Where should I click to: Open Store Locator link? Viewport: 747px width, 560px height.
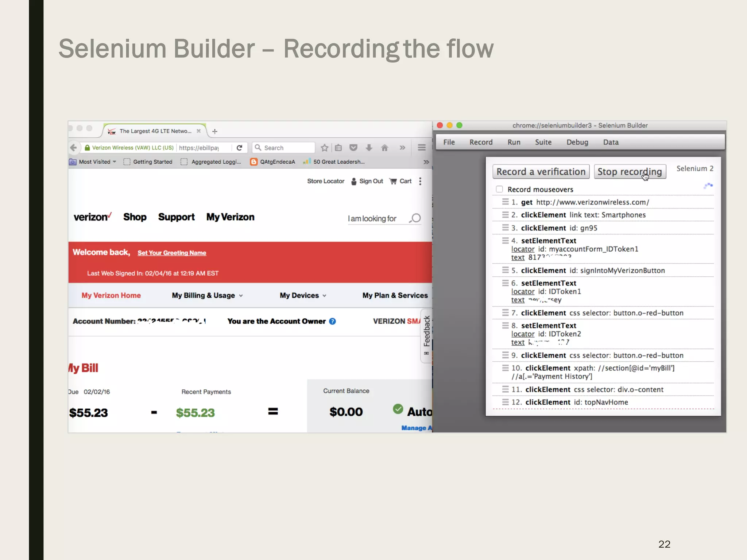point(326,181)
